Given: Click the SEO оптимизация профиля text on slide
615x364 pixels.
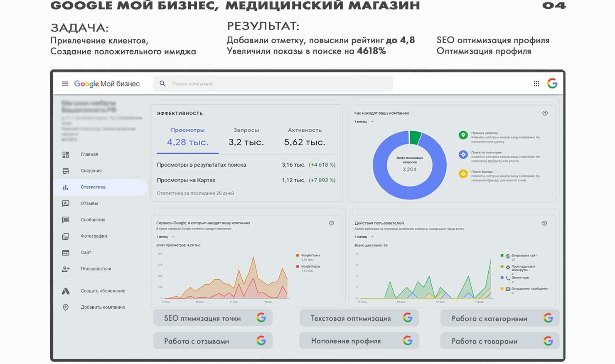Looking at the screenshot, I should pyautogui.click(x=493, y=40).
